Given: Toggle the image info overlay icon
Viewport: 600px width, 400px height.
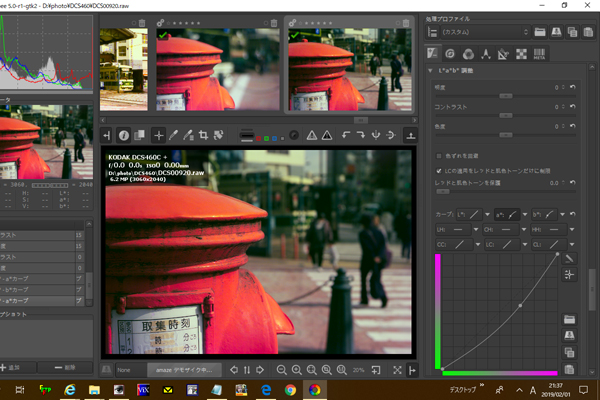Looking at the screenshot, I should [x=124, y=135].
